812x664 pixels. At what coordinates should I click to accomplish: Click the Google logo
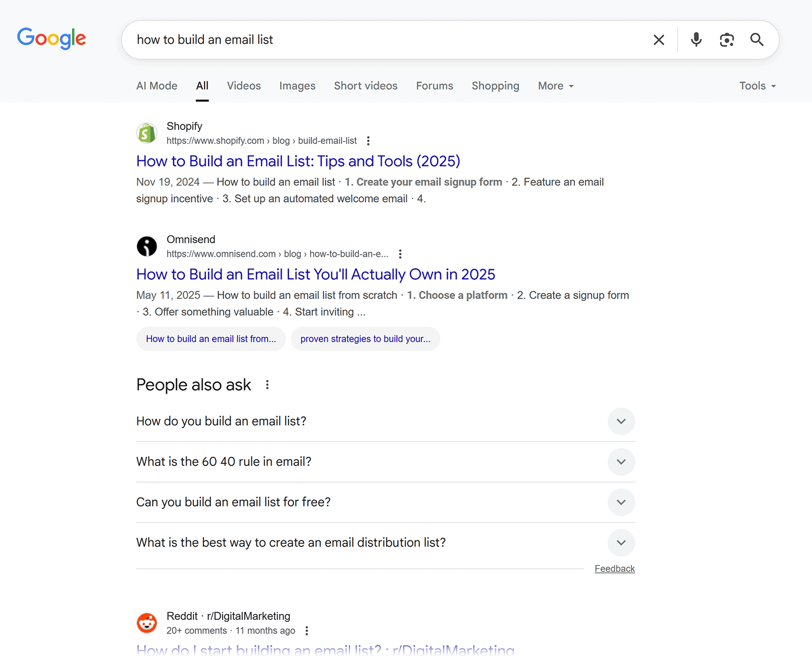point(51,39)
